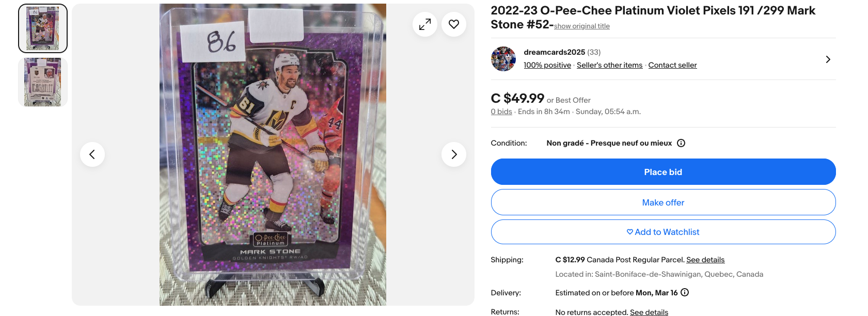
Task: Go to the previous image with left arrow
Action: (92, 154)
